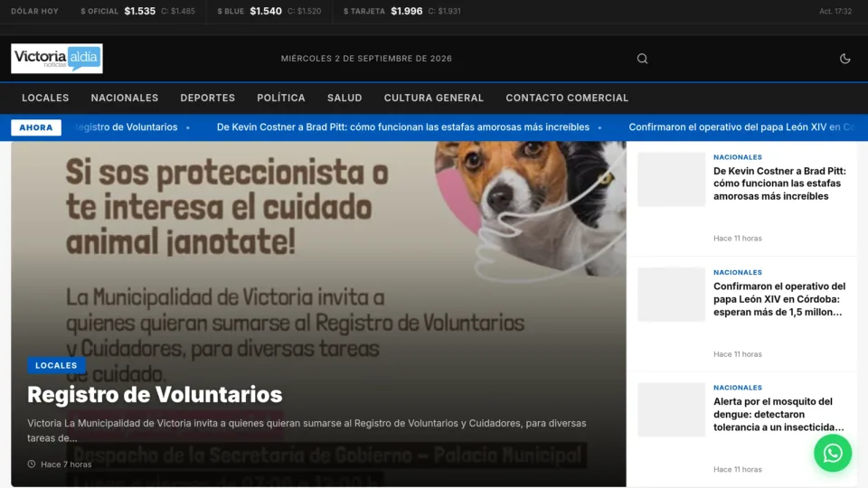Open ticker headline about papa León XIV
The width and height of the screenshot is (868, 488).
click(x=741, y=127)
